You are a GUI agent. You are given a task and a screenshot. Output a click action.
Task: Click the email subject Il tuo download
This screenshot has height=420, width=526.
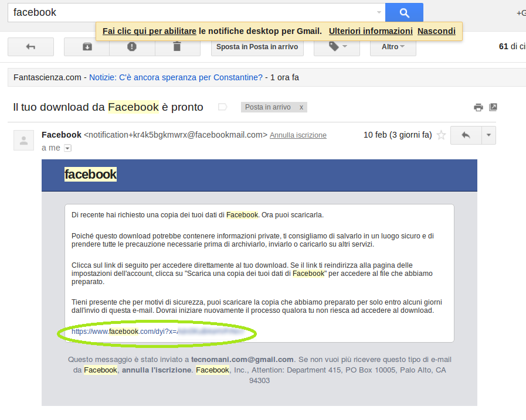point(108,107)
